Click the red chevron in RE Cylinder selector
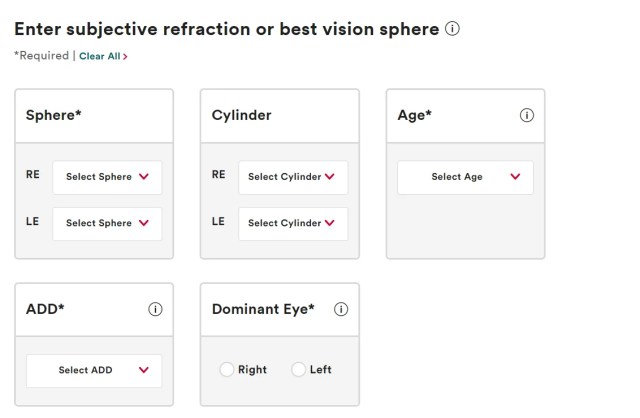This screenshot has height=418, width=640. point(330,177)
